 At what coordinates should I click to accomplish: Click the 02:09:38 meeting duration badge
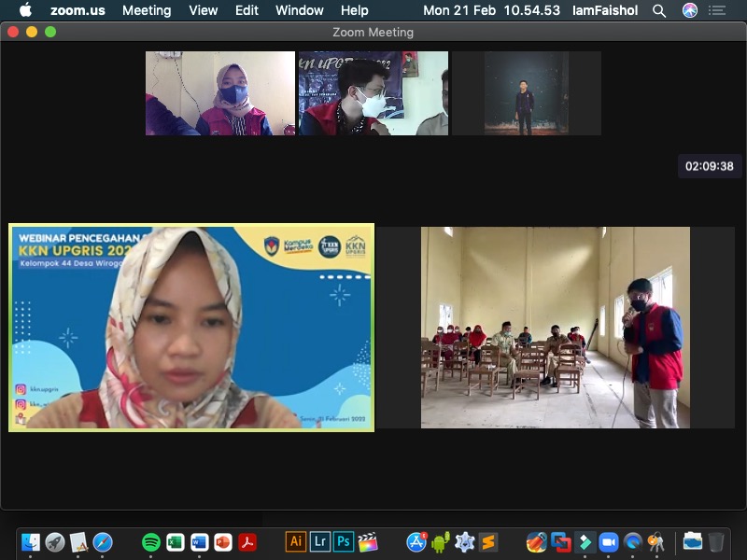[708, 166]
